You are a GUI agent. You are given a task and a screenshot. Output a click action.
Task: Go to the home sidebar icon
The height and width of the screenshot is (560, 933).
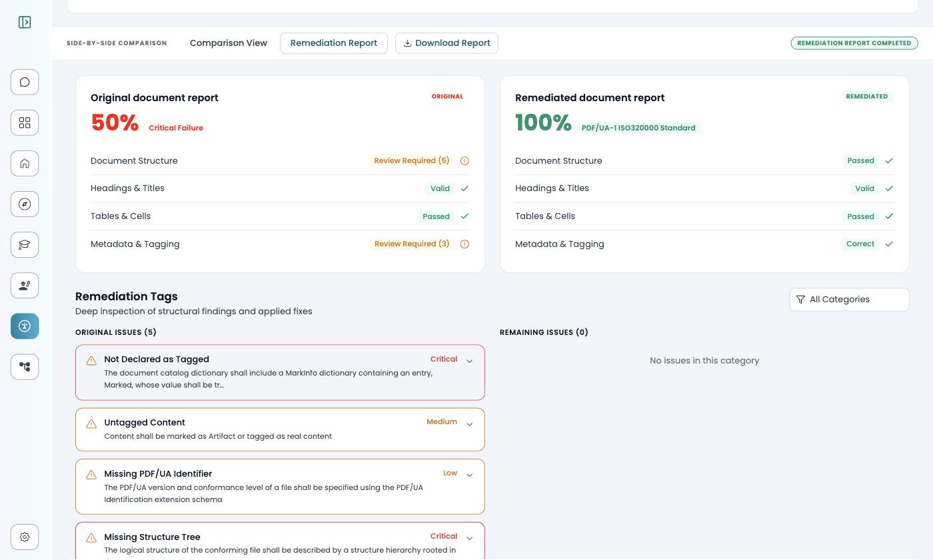[x=25, y=163]
